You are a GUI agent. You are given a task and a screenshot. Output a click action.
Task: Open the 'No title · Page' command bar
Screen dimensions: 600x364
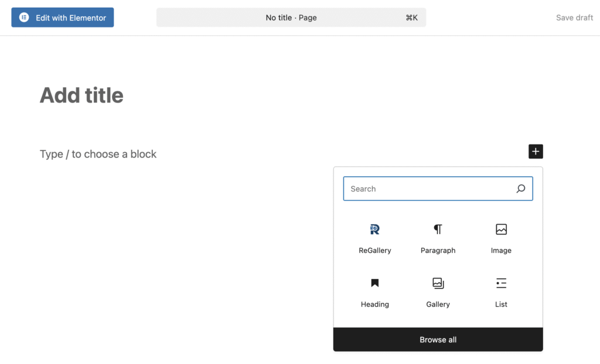(291, 18)
